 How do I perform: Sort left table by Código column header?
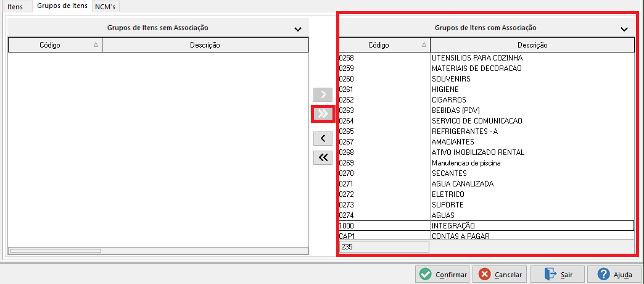pyautogui.click(x=55, y=45)
